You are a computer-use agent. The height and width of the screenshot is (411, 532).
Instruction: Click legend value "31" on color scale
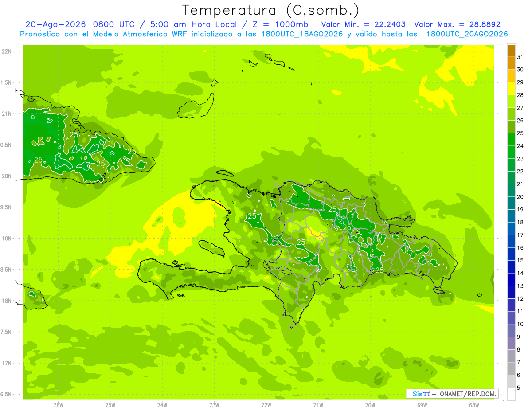[520, 56]
